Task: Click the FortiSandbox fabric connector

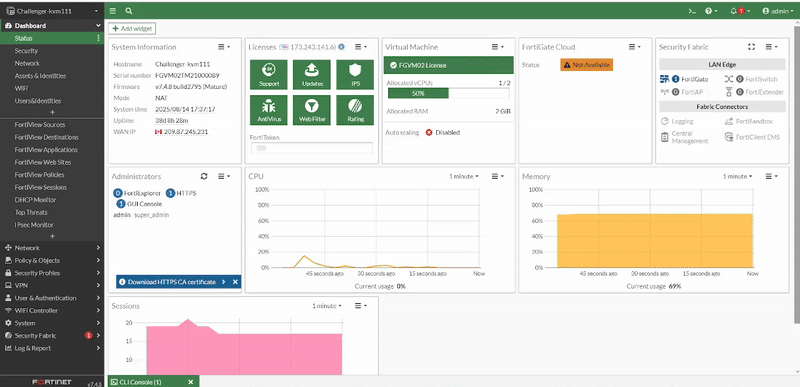Action: click(748, 121)
